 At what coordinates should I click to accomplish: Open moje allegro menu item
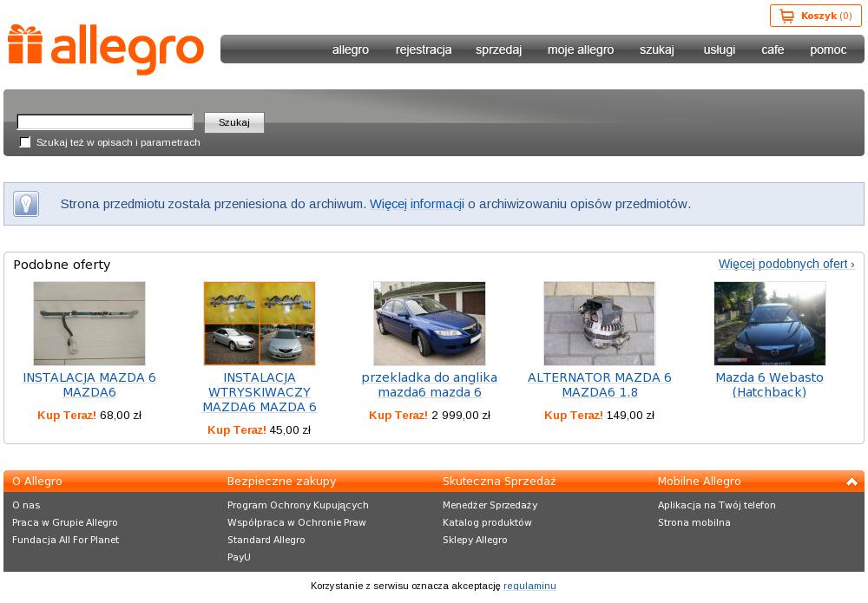[581, 49]
